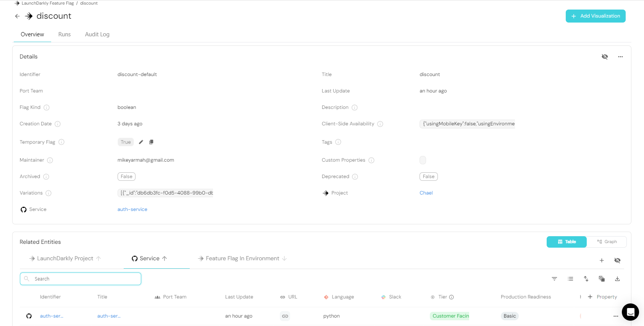Click the Archived False badge
The width and height of the screenshot is (644, 326).
tap(126, 177)
